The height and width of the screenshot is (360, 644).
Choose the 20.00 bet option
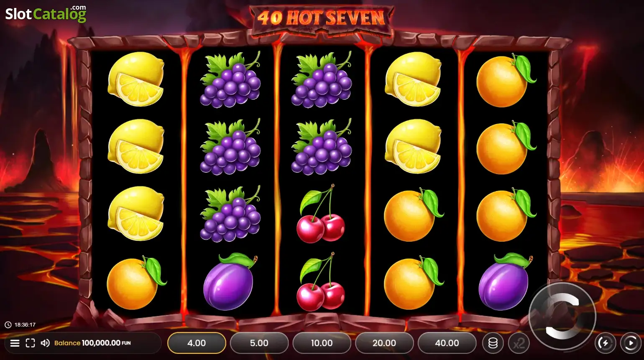pyautogui.click(x=384, y=343)
